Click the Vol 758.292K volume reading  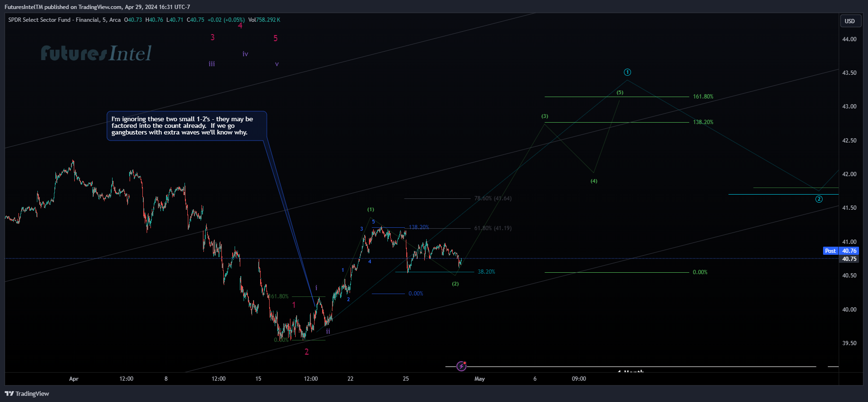(x=264, y=20)
